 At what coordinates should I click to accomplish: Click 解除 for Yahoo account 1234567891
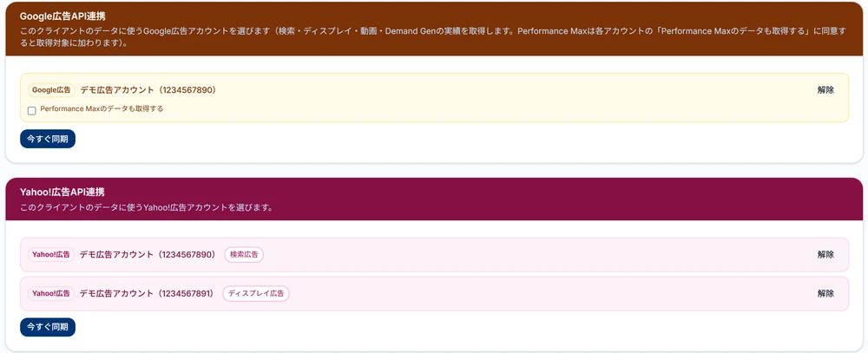click(x=825, y=293)
